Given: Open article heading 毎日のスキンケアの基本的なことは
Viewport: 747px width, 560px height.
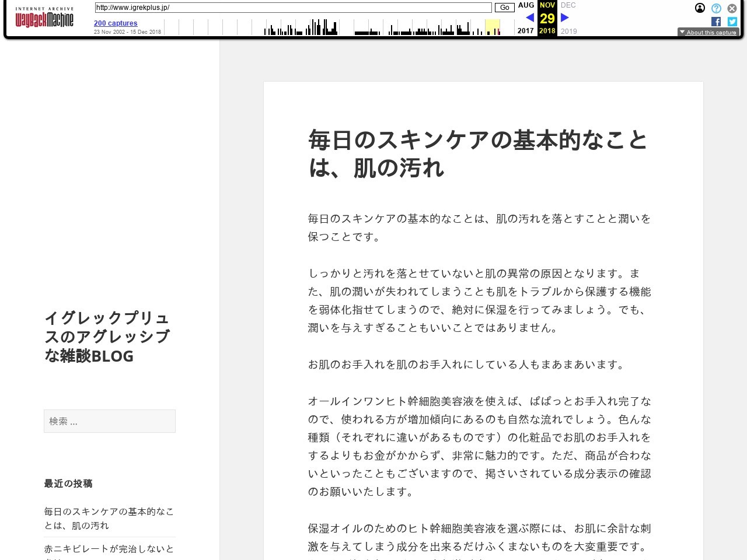Looking at the screenshot, I should [477, 153].
